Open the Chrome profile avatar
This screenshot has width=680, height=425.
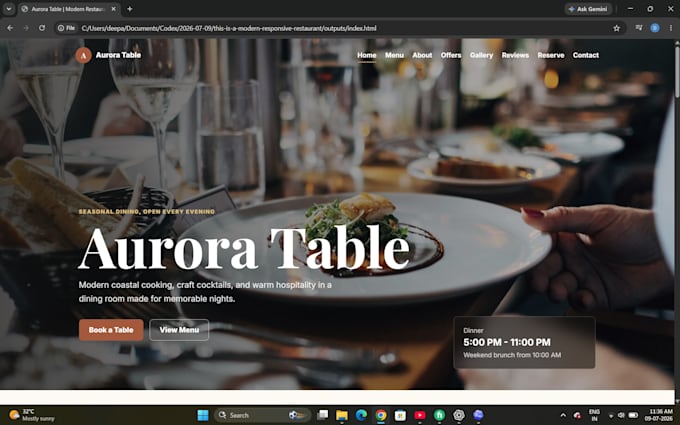pos(655,28)
